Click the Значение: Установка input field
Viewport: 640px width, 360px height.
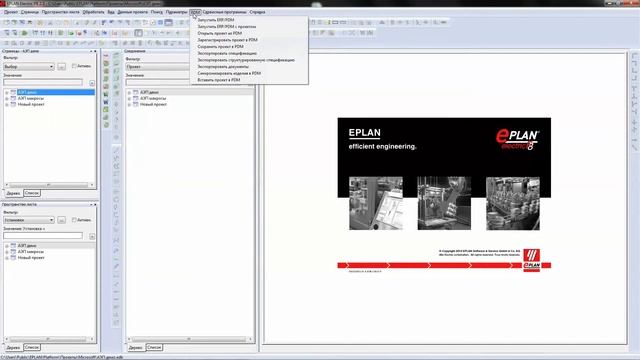[x=43, y=236]
